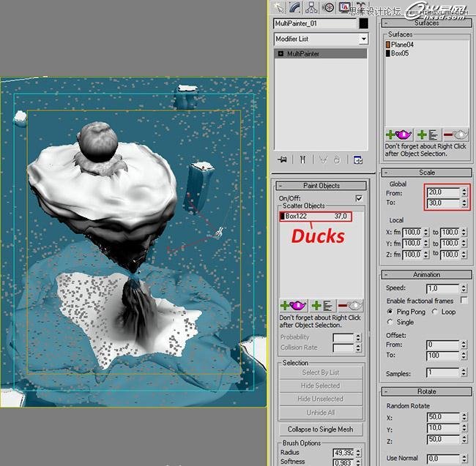Click the black object color swatch
The width and height of the screenshot is (476, 466).
[x=363, y=23]
